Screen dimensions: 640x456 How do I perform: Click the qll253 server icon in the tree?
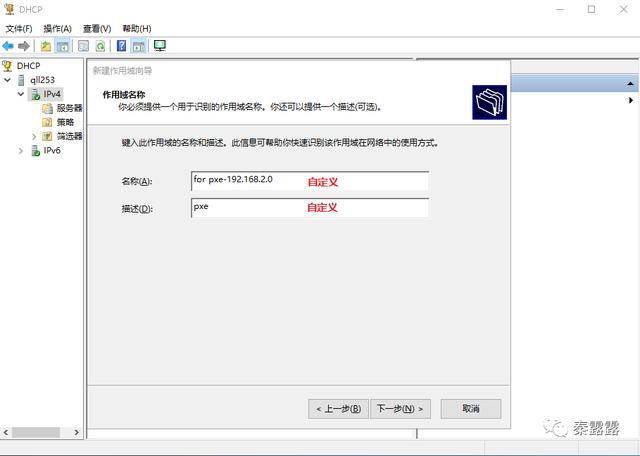21,80
